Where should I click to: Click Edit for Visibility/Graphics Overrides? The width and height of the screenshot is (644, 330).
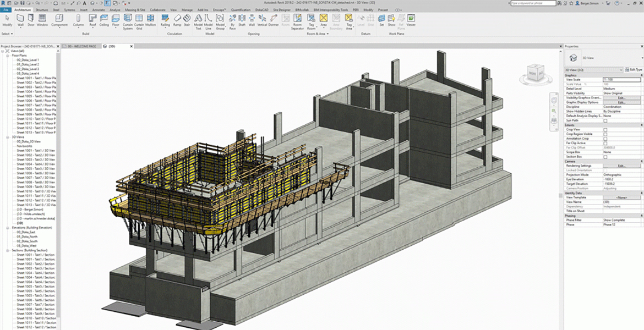point(621,98)
